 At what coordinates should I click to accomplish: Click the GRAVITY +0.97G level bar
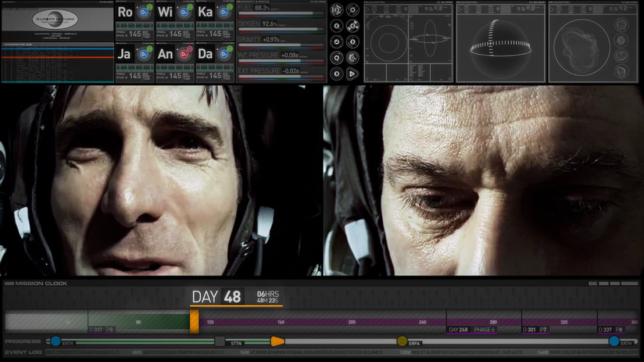[281, 45]
